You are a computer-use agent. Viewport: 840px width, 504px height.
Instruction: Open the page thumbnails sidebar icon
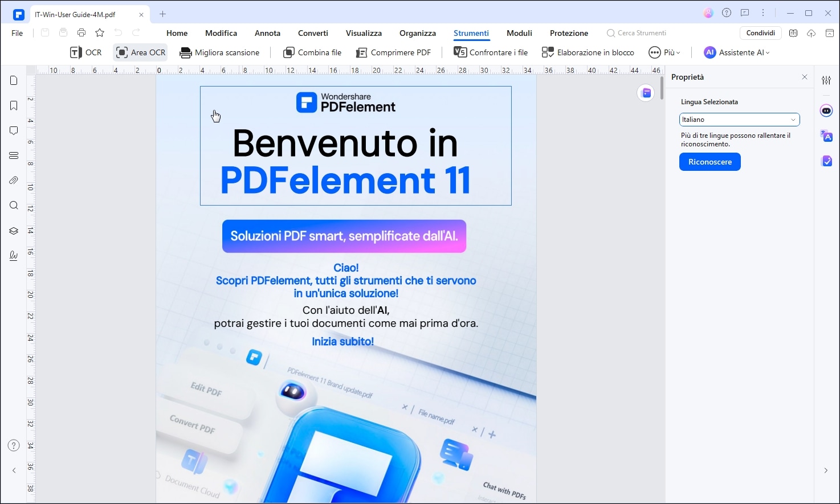point(14,80)
